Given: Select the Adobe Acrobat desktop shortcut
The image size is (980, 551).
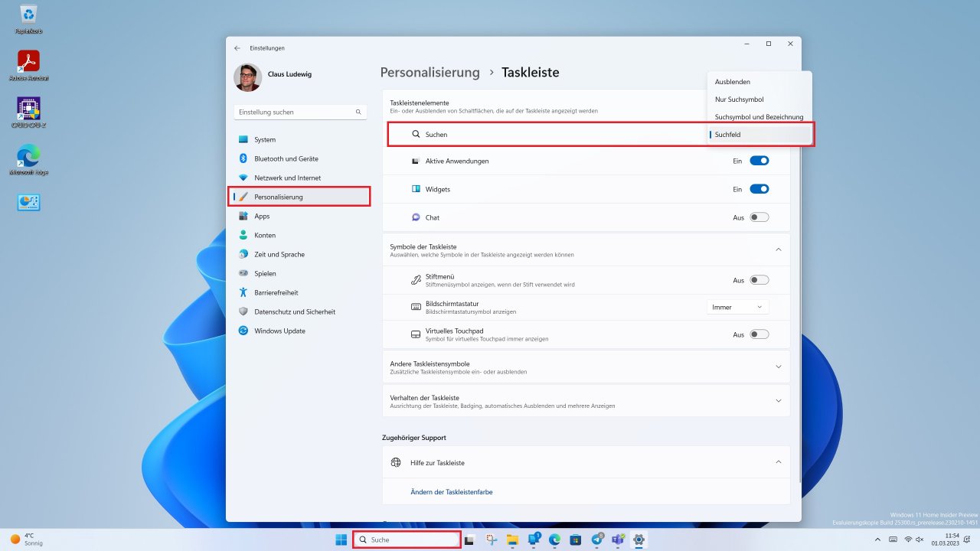Looking at the screenshot, I should coord(28,66).
